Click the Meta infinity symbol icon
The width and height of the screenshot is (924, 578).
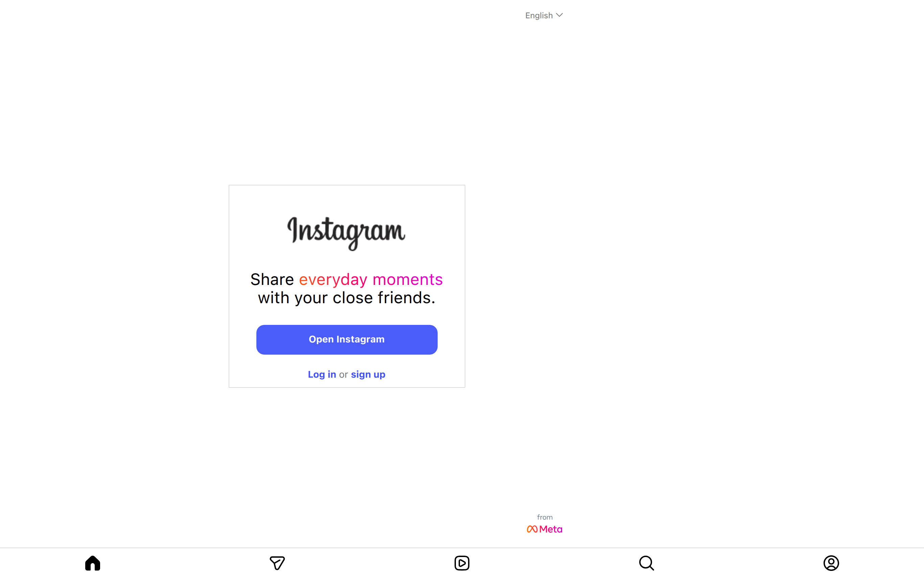point(532,529)
